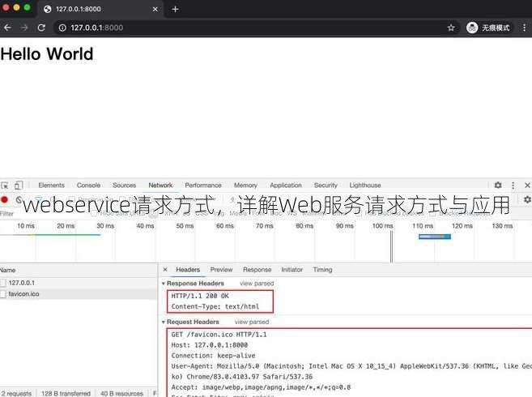The height and width of the screenshot is (397, 532).
Task: Switch to the Console panel
Action: click(88, 186)
